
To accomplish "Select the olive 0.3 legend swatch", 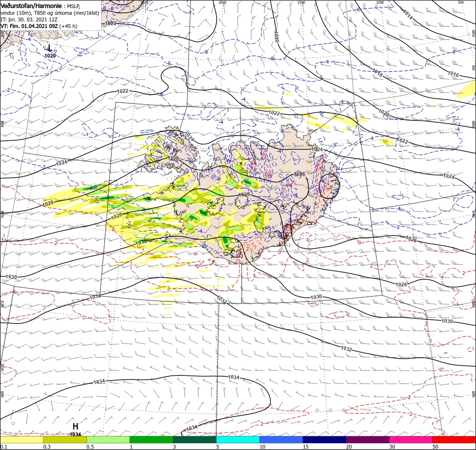I will tap(65, 440).
